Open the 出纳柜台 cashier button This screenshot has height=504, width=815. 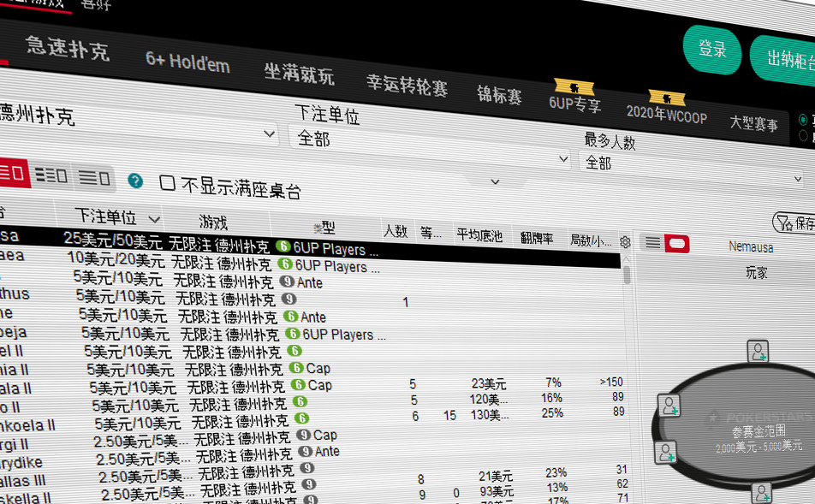[782, 59]
